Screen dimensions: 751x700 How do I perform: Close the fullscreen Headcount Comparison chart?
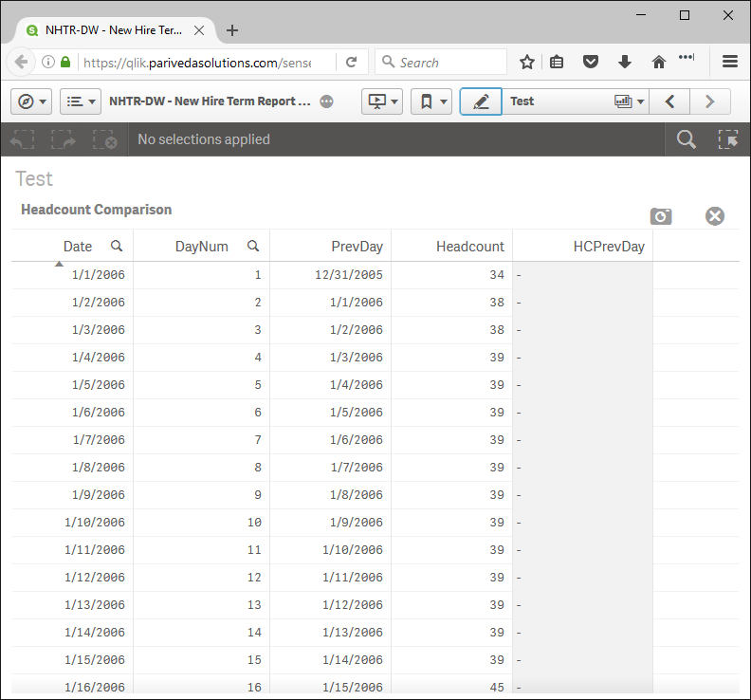coord(715,216)
